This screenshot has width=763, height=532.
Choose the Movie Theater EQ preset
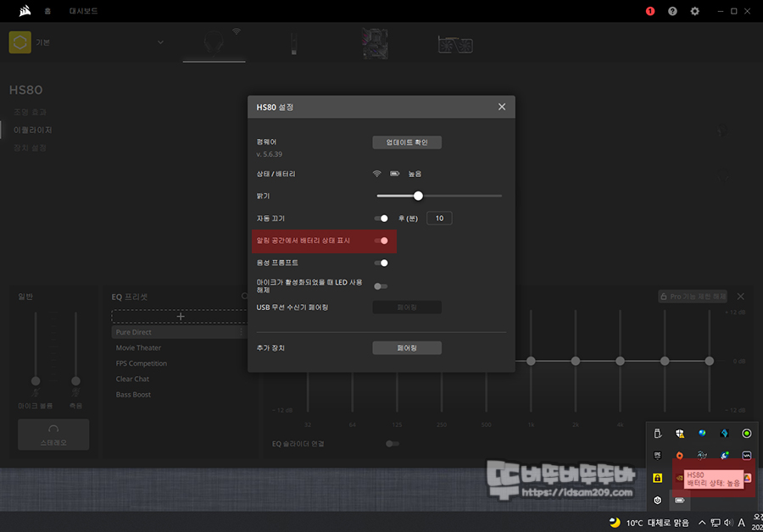tap(138, 347)
